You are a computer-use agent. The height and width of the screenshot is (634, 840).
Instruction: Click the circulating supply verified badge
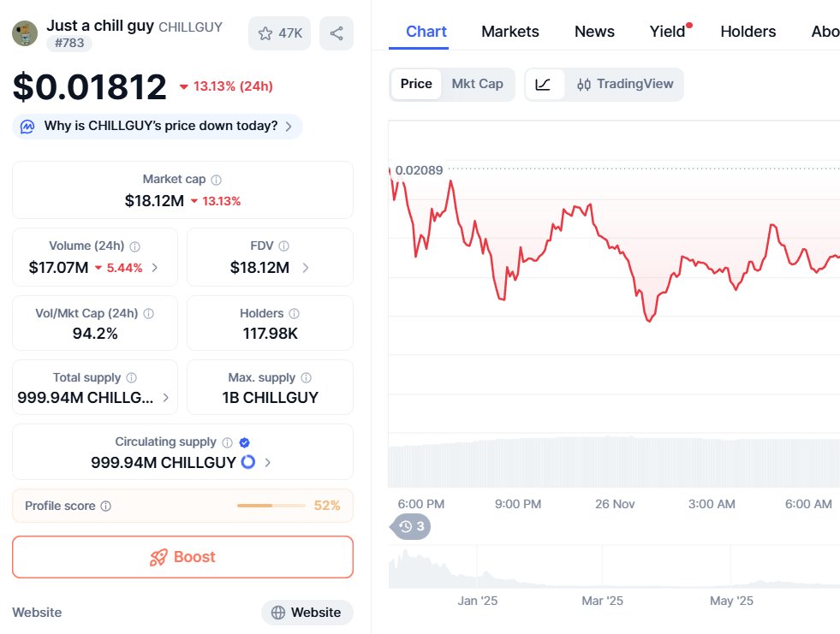click(244, 442)
